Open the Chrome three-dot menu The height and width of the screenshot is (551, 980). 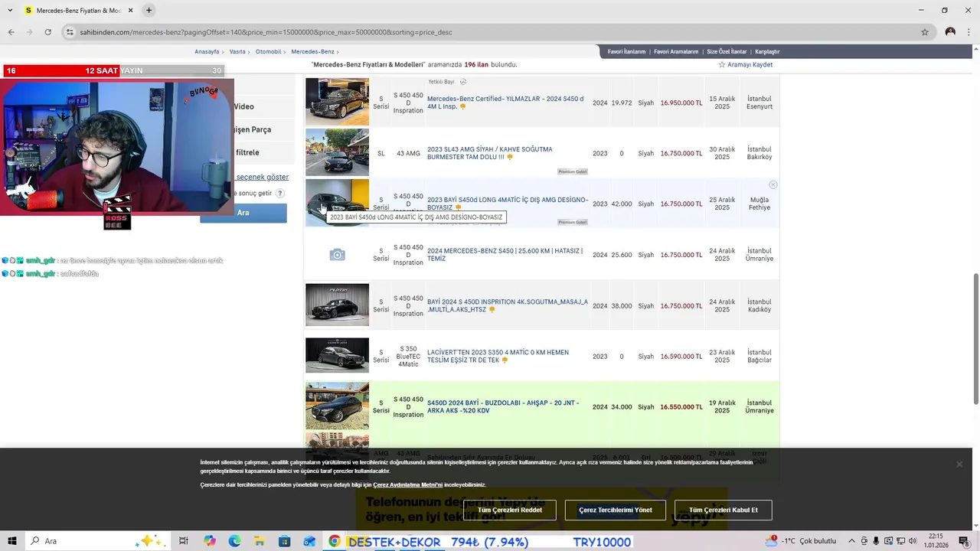pyautogui.click(x=969, y=32)
